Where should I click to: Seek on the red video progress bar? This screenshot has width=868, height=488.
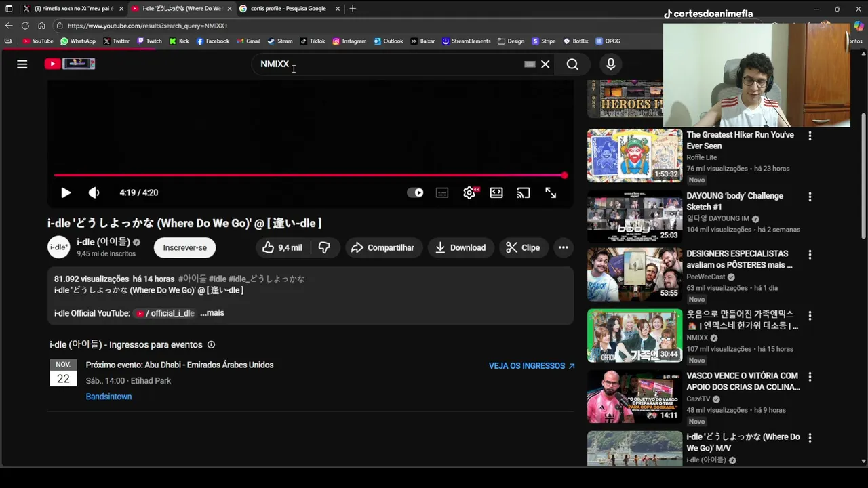click(311, 176)
